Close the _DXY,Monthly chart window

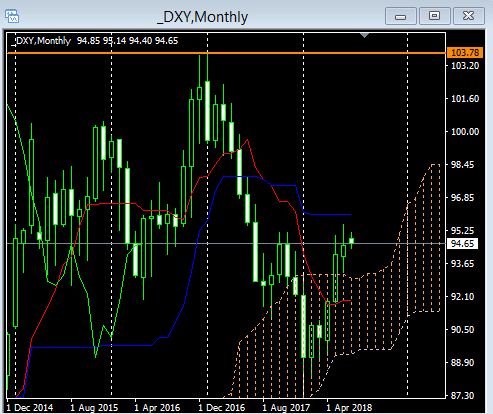point(468,16)
